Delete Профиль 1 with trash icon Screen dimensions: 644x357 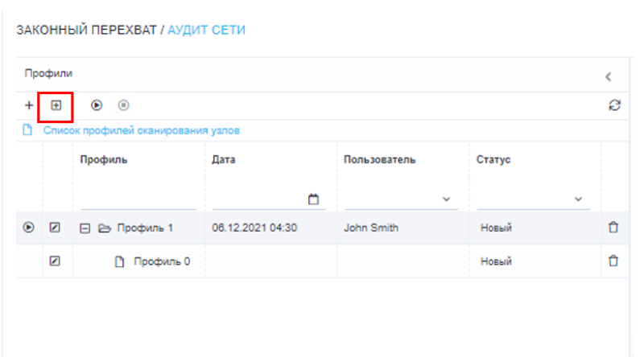pos(613,228)
